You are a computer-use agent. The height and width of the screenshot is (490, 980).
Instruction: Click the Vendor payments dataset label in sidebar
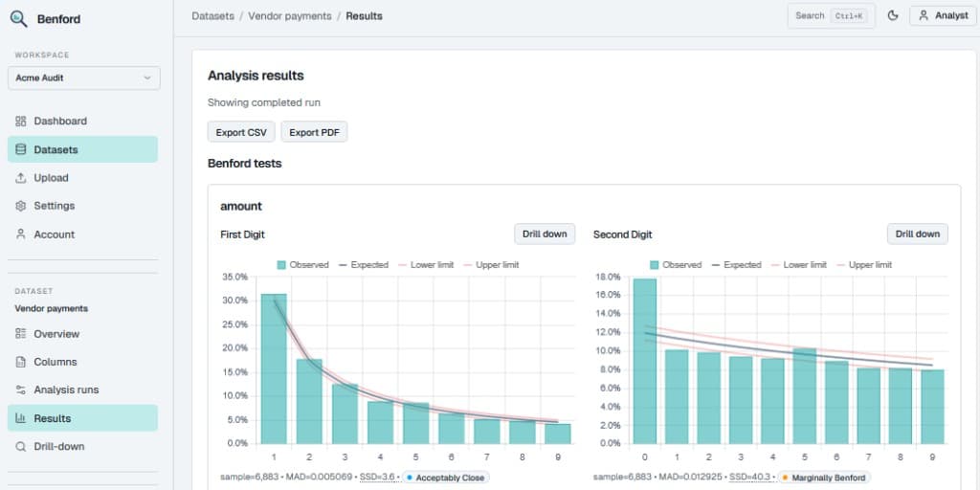[52, 308]
